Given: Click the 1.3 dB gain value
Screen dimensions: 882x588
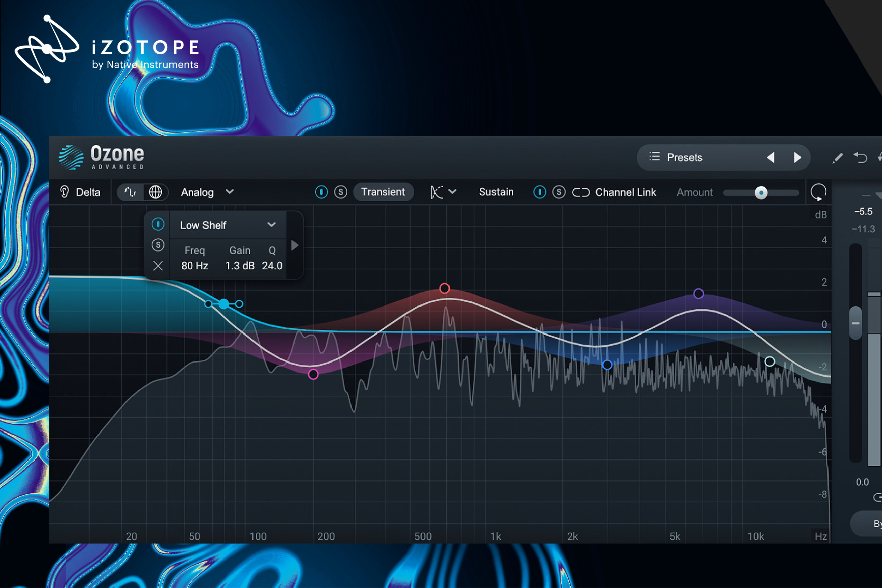Looking at the screenshot, I should pos(240,266).
